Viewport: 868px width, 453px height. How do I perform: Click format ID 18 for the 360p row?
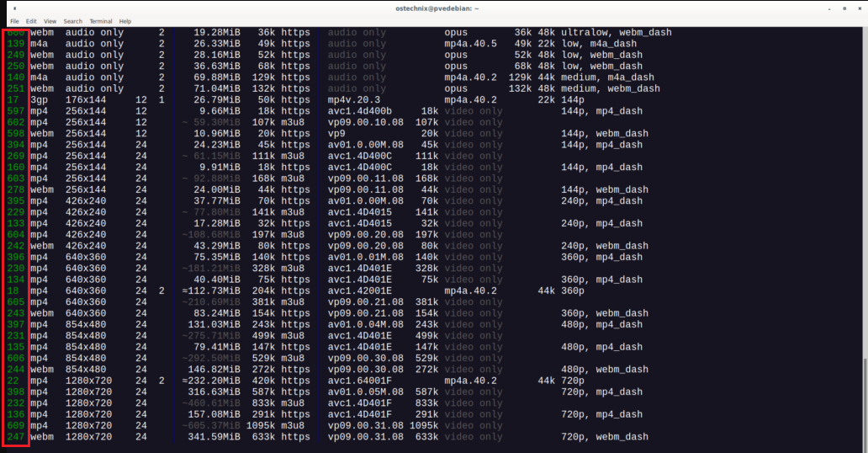[x=12, y=290]
